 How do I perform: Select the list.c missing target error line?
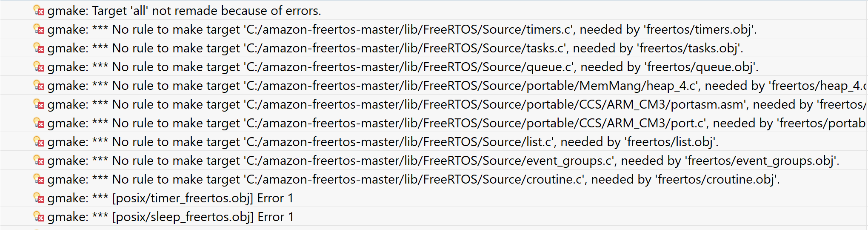coord(383,142)
